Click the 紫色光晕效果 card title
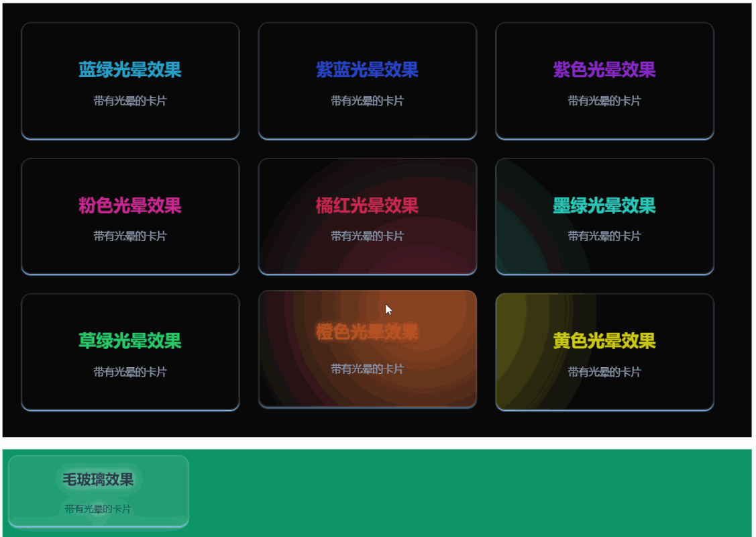 [604, 70]
